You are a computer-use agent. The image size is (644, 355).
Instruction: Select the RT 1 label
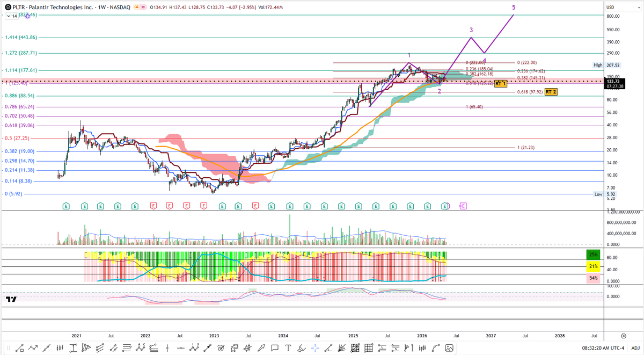501,84
